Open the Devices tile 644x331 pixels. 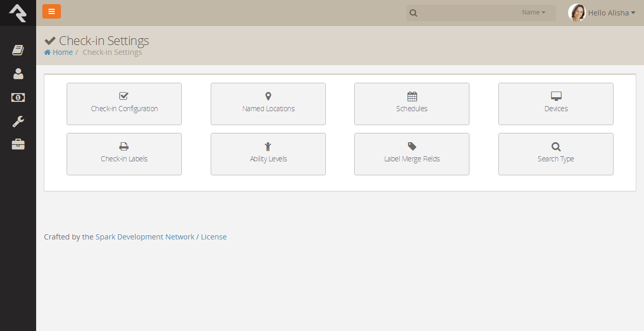click(x=556, y=104)
